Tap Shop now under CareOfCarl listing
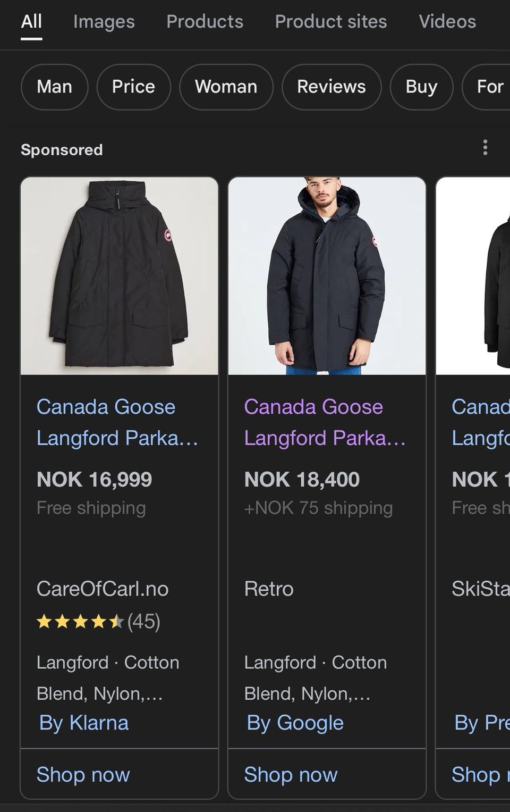The width and height of the screenshot is (510, 812). pos(83,774)
